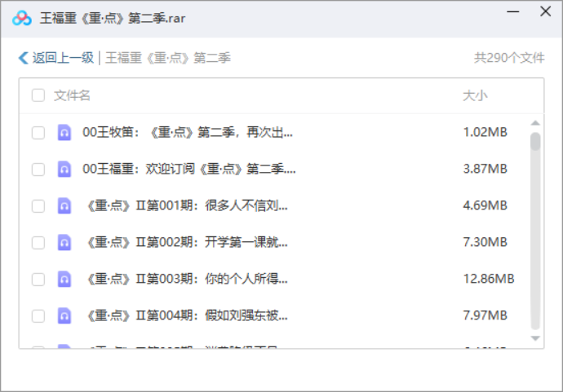Click audio icon of 第002期 file
563x392 pixels.
point(64,242)
